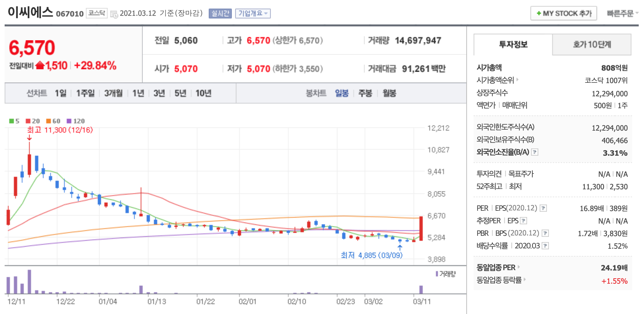The width and height of the screenshot is (644, 314).
Task: Click the 1.72배 PBR value
Action: [x=588, y=234]
